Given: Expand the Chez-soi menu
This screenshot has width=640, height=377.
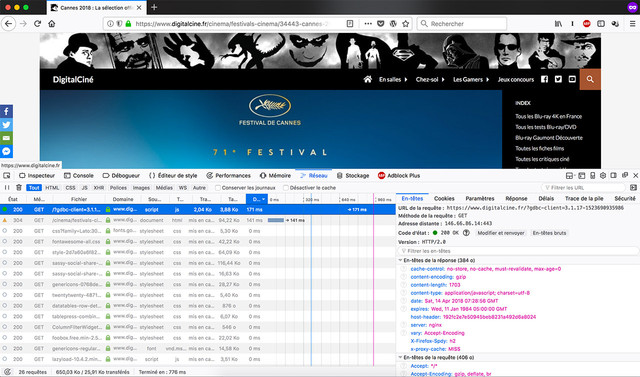Looking at the screenshot, I should coord(430,79).
